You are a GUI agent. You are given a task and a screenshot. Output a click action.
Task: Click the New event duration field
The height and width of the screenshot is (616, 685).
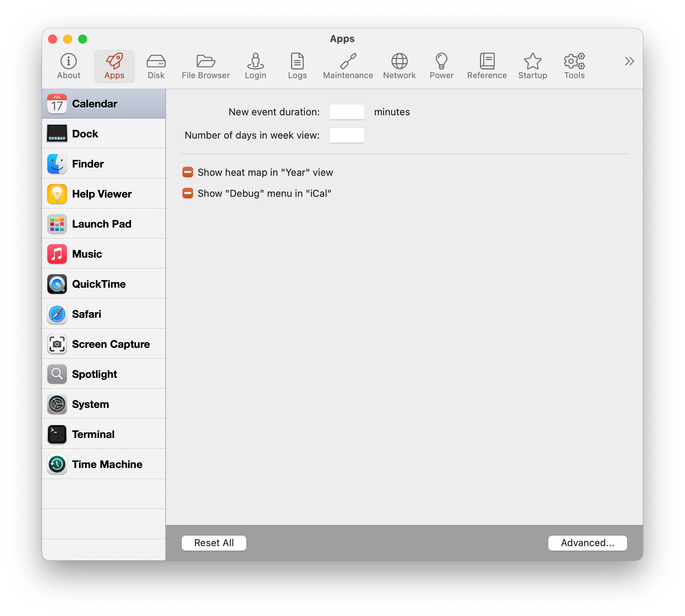pos(347,112)
